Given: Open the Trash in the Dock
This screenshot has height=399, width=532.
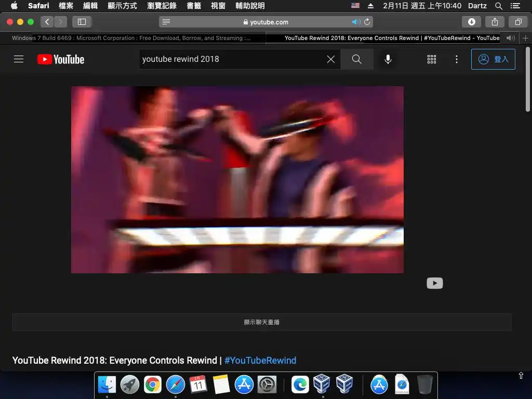Looking at the screenshot, I should (424, 384).
